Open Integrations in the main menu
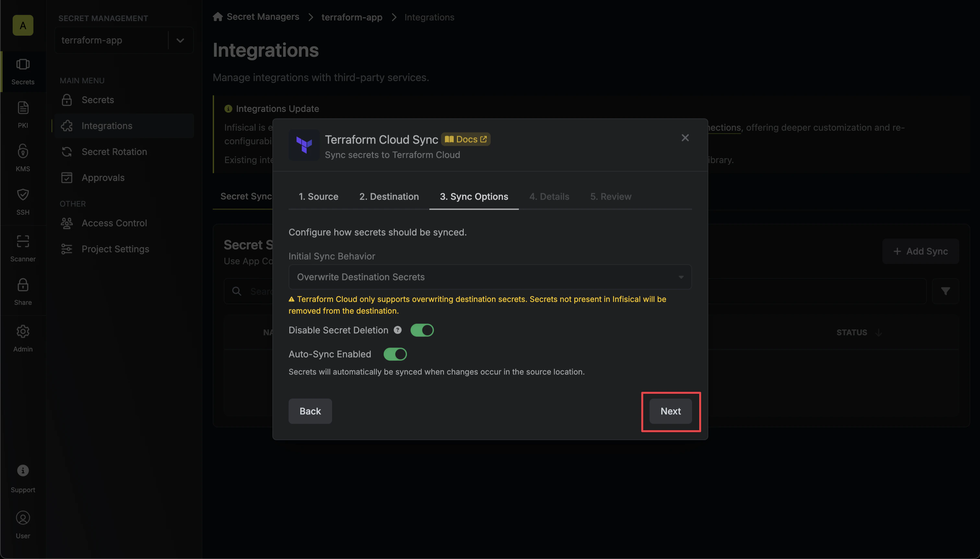The image size is (980, 559). [x=124, y=125]
